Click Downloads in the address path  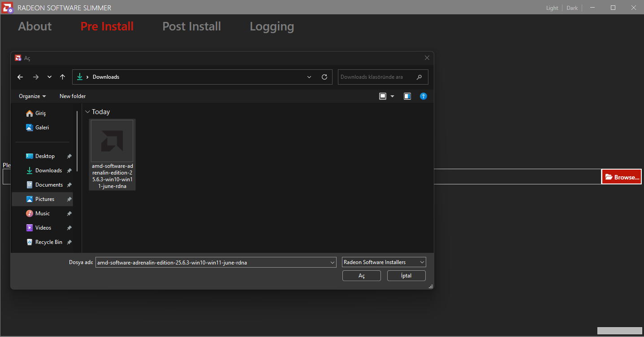click(x=106, y=77)
